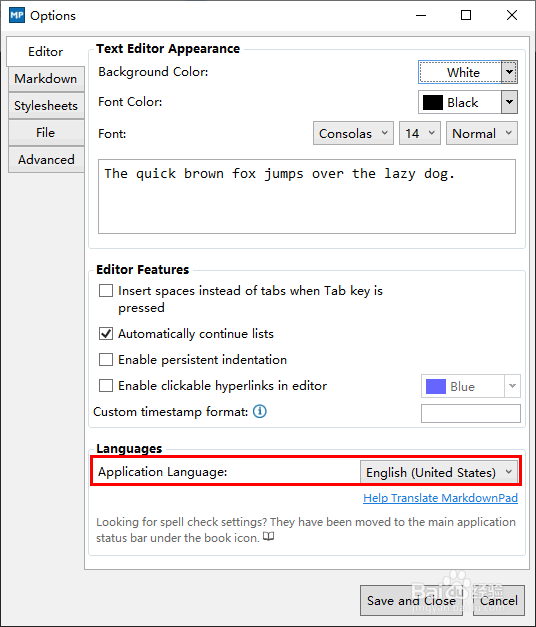Screen dimensions: 536x627
Task: Click the timestamp format info icon
Action: tap(260, 411)
